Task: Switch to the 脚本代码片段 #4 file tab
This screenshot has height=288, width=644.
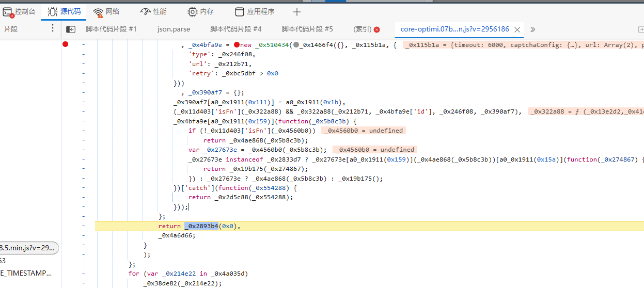Action: click(x=236, y=29)
